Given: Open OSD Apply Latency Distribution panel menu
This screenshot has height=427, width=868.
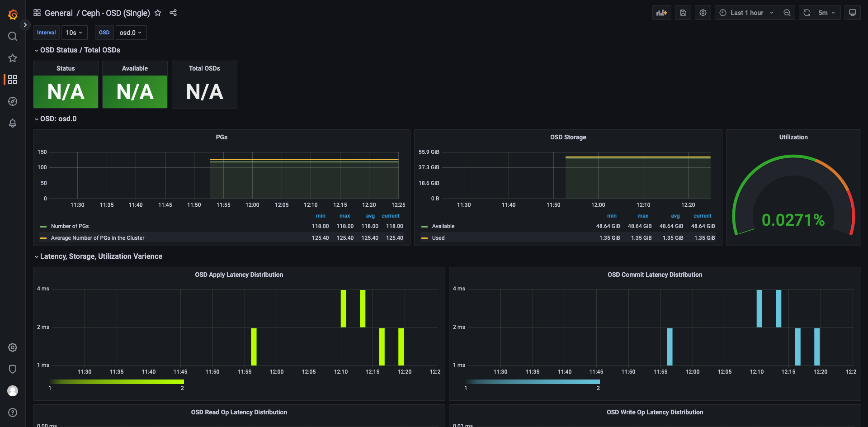Looking at the screenshot, I should coord(239,275).
